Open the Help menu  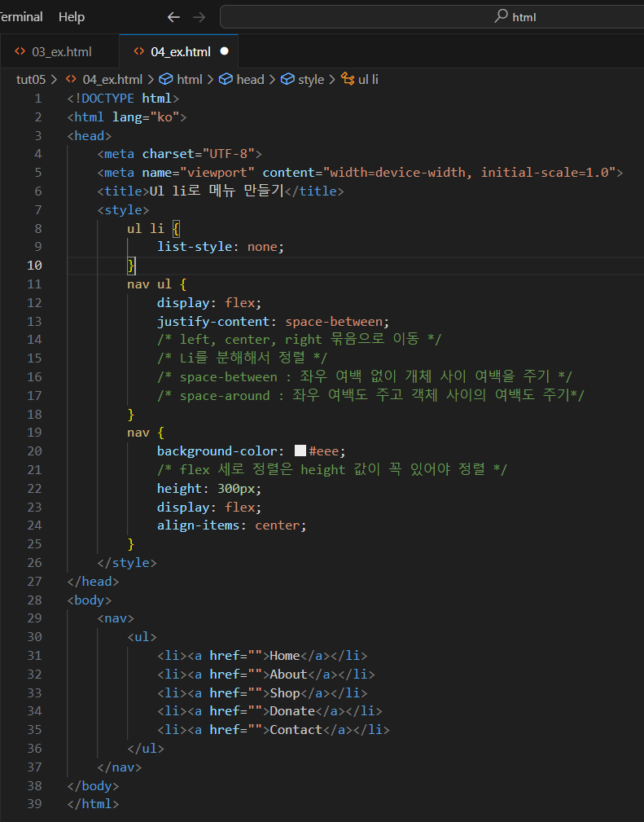coord(72,17)
